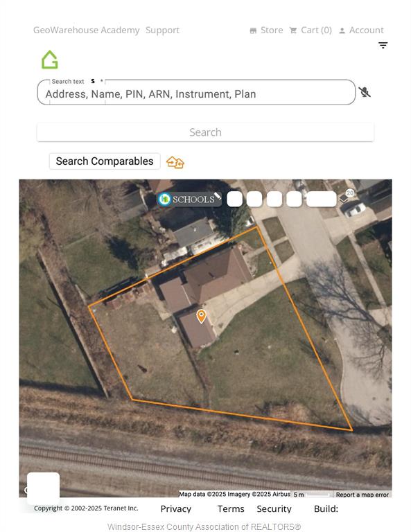This screenshot has width=411, height=532.
Task: Toggle the map layers stack icon
Action: click(x=344, y=199)
